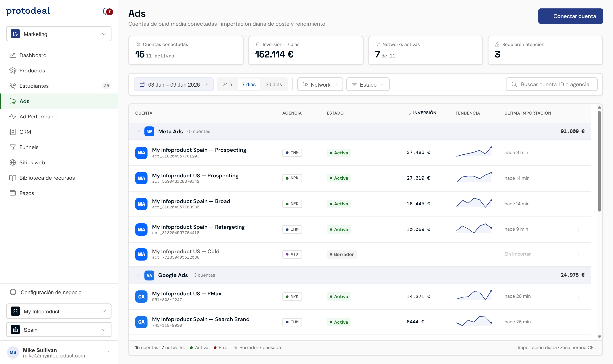613x364 pixels.
Task: Open row menu for My Infoproduct US — Prospecting
Action: point(579,178)
